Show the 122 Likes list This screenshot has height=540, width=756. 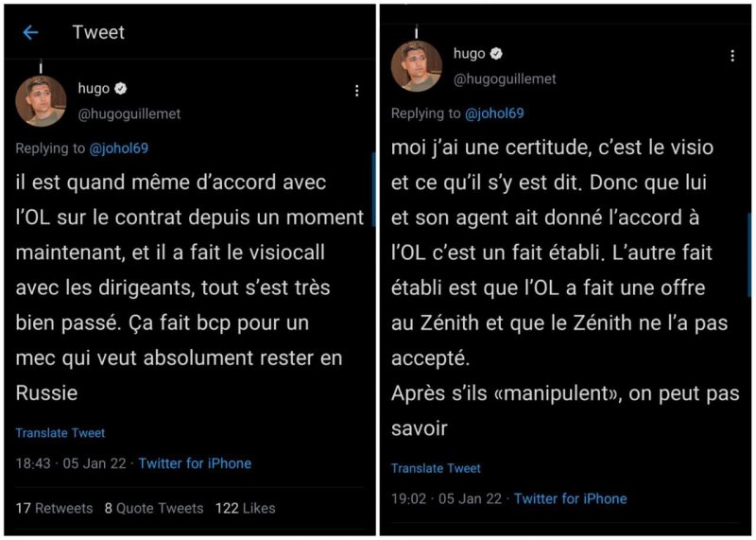(245, 508)
